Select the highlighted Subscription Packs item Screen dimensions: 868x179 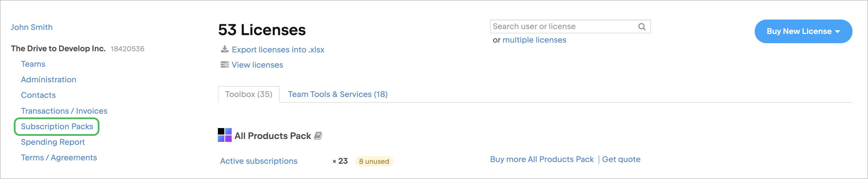coord(57,126)
